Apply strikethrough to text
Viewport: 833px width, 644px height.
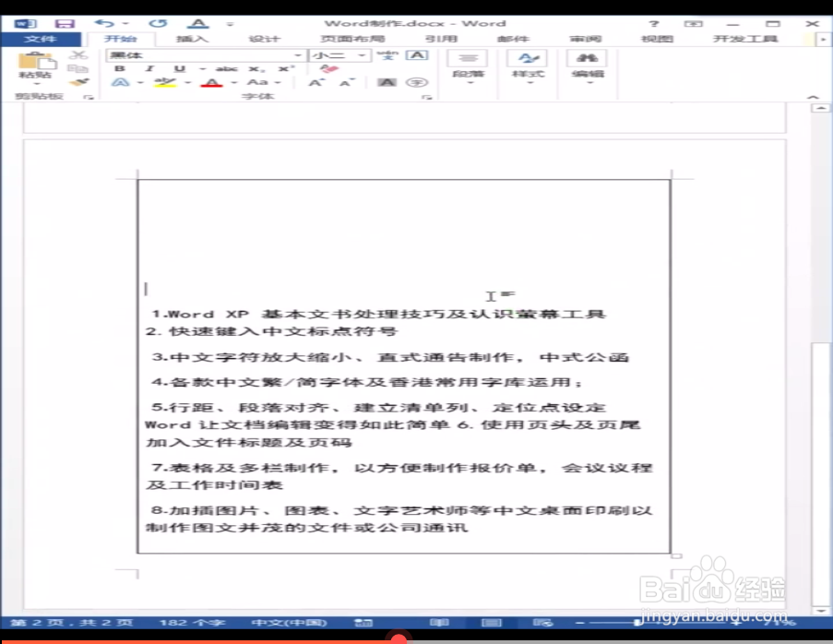tap(224, 68)
